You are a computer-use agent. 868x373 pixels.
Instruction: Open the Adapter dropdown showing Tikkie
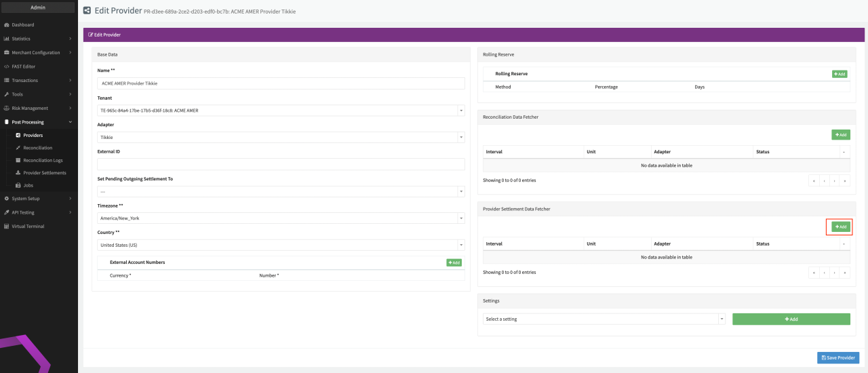(x=281, y=137)
